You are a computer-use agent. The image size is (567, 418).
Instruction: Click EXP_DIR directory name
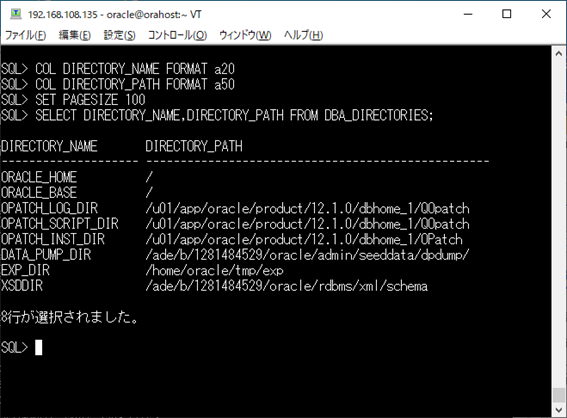point(25,270)
